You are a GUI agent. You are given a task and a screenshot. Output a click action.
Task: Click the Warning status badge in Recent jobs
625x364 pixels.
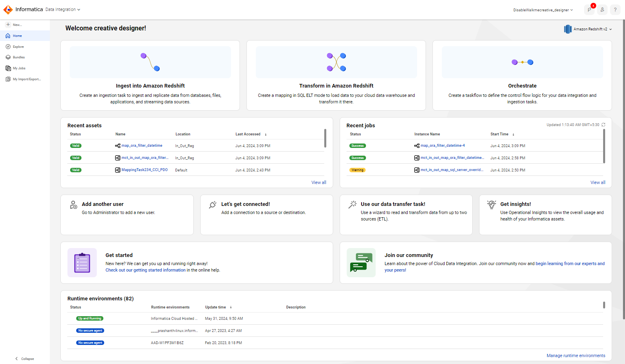point(357,170)
